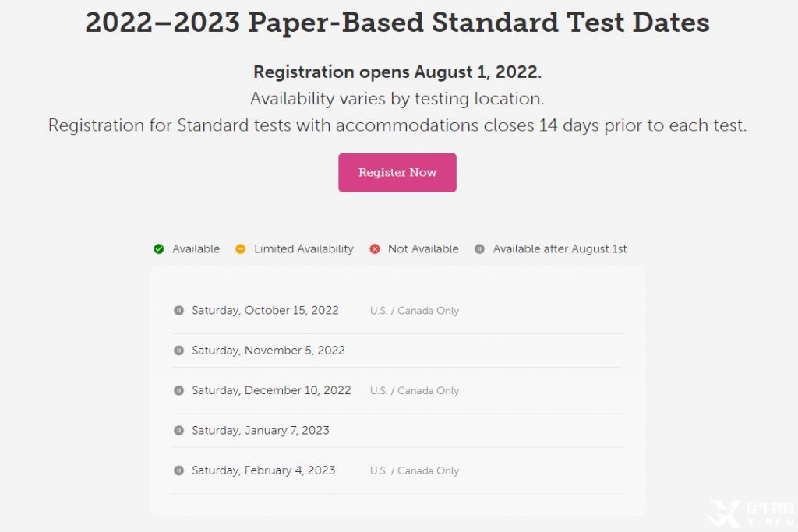Click U.S. / Canada Only next to December date

pos(415,390)
